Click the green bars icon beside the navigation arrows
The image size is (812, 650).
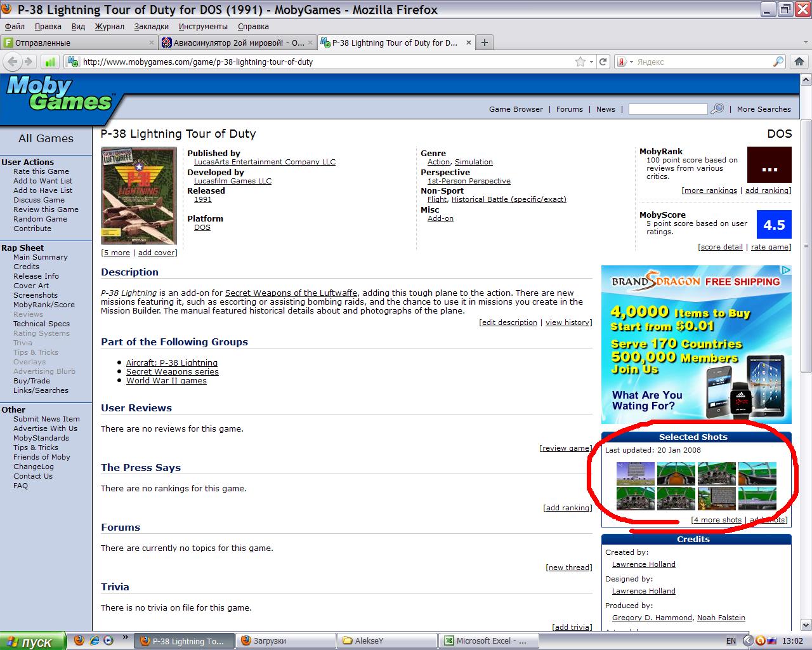tap(50, 62)
